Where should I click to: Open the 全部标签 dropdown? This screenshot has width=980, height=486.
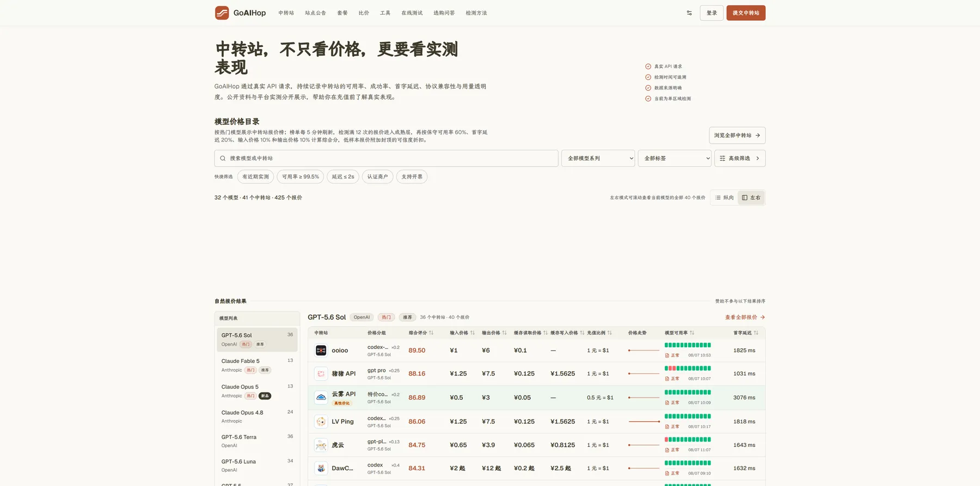675,158
